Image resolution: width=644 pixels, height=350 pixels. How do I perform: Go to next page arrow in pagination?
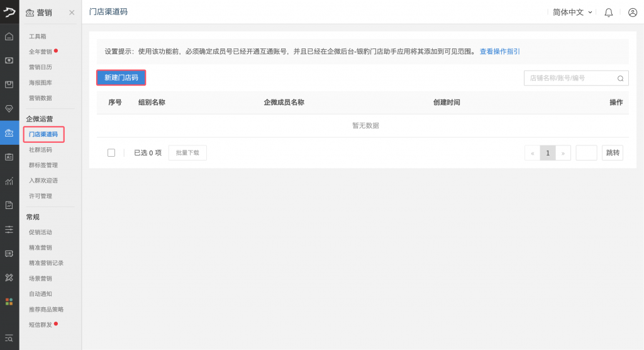563,153
